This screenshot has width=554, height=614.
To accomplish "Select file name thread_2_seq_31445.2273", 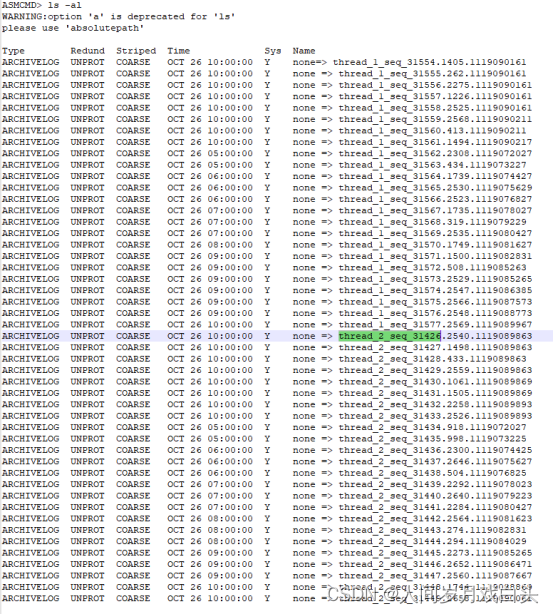I will coord(435,553).
